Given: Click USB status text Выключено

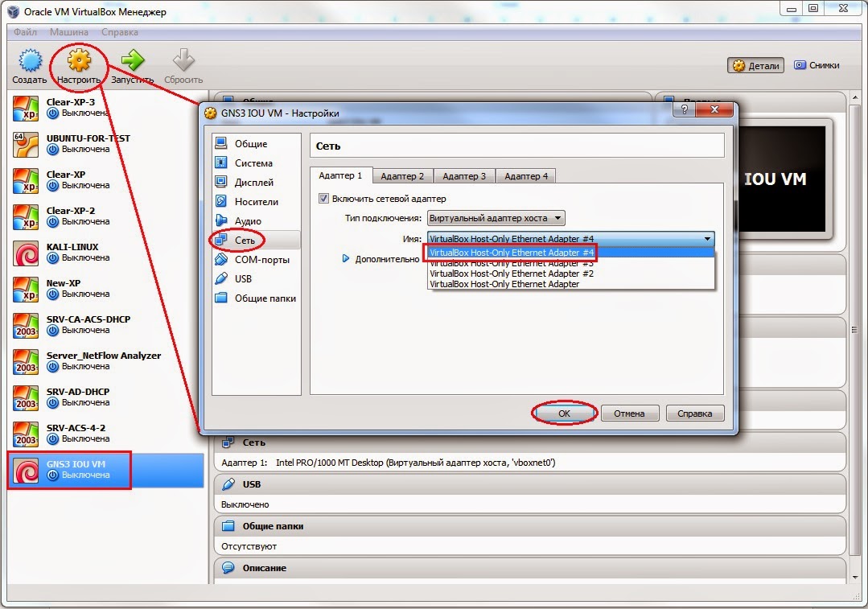Looking at the screenshot, I should click(x=245, y=504).
